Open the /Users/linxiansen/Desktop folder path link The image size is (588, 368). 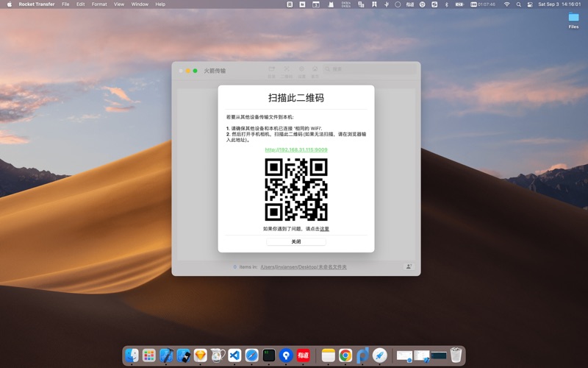(x=304, y=267)
